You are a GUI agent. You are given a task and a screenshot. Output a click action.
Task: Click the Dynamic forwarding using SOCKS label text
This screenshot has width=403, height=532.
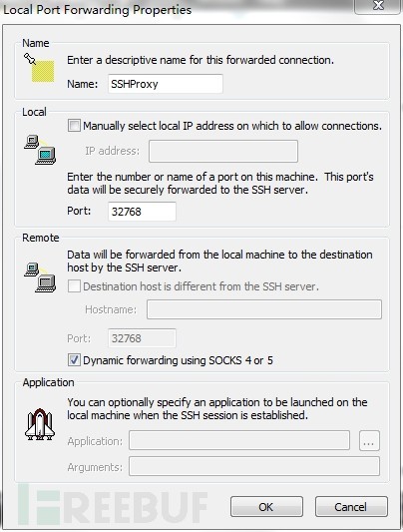click(x=178, y=360)
